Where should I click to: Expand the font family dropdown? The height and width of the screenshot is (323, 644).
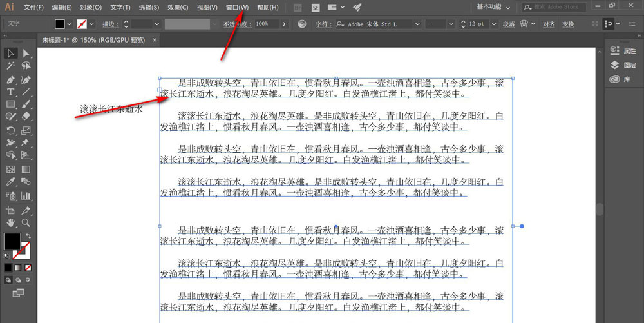(417, 24)
